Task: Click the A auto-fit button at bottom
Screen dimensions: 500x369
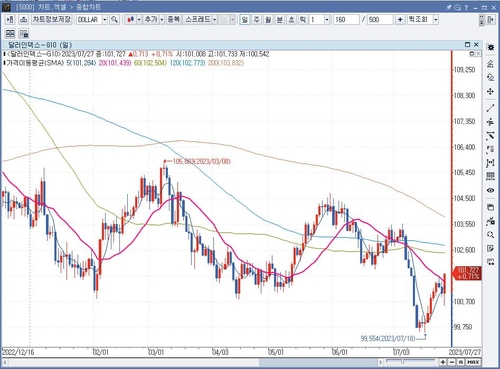Action: 461,362
